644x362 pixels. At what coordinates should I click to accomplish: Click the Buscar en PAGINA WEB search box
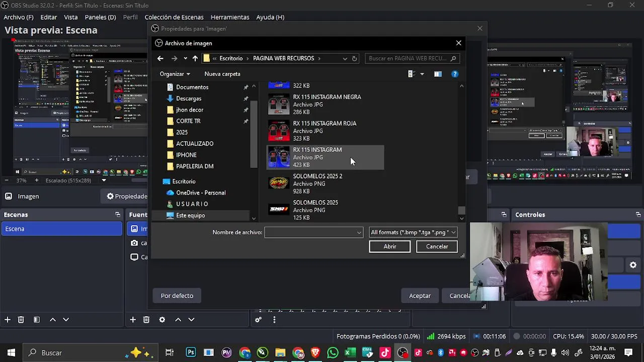tap(412, 58)
